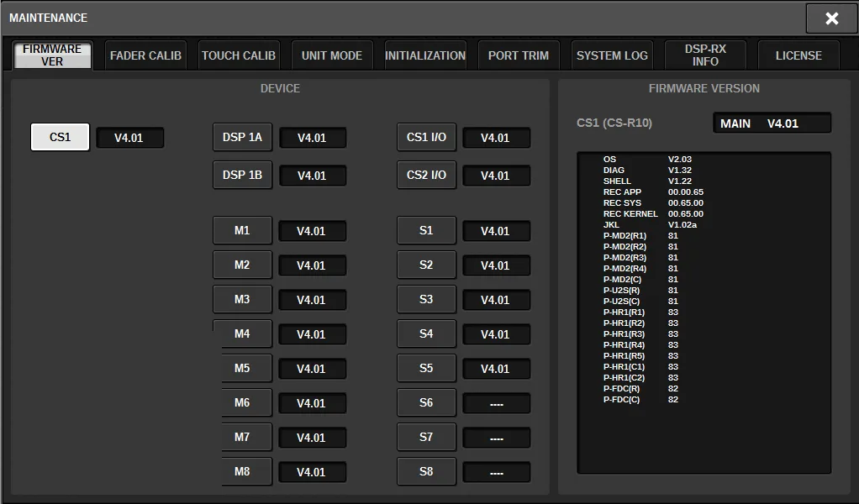Click the SHELL V1.22 entry

point(647,181)
